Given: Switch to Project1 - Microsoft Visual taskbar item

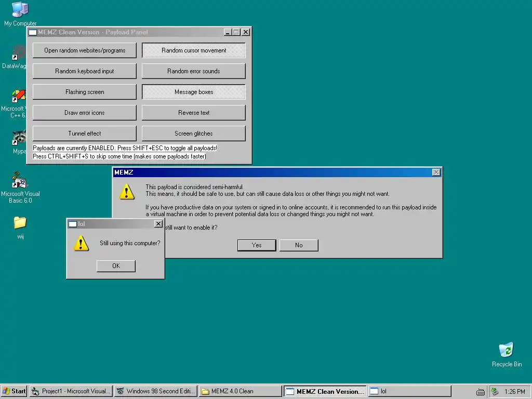Looking at the screenshot, I should [x=71, y=391].
